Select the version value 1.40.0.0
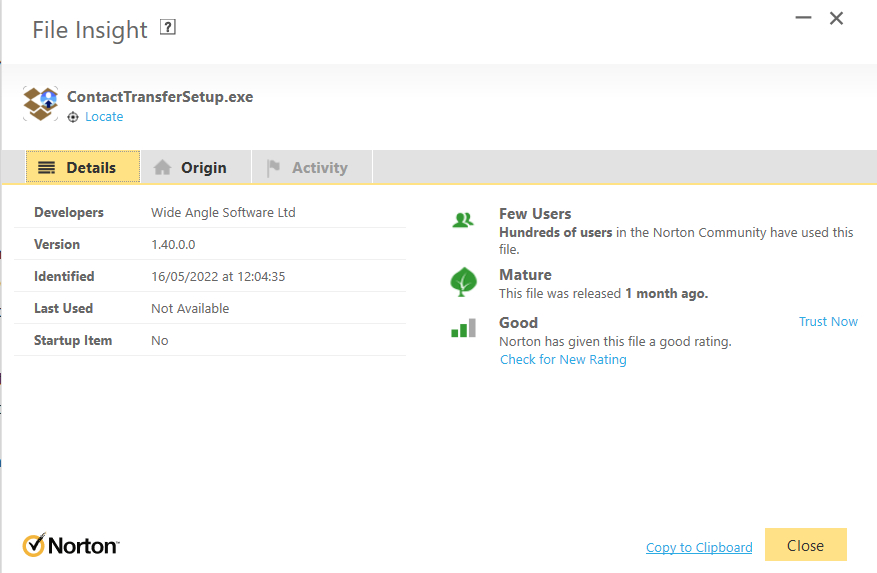The height and width of the screenshot is (573, 877). (173, 245)
